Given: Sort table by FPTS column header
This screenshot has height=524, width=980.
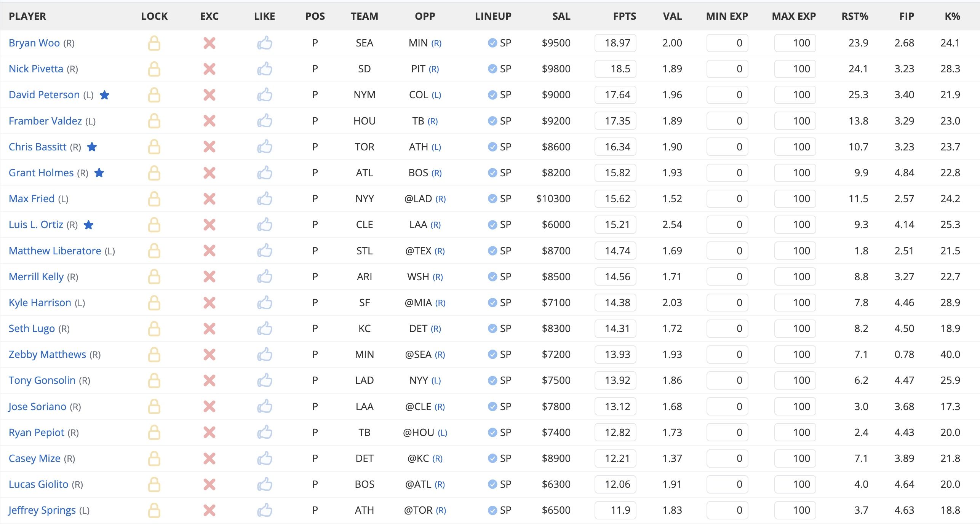Looking at the screenshot, I should click(x=625, y=16).
